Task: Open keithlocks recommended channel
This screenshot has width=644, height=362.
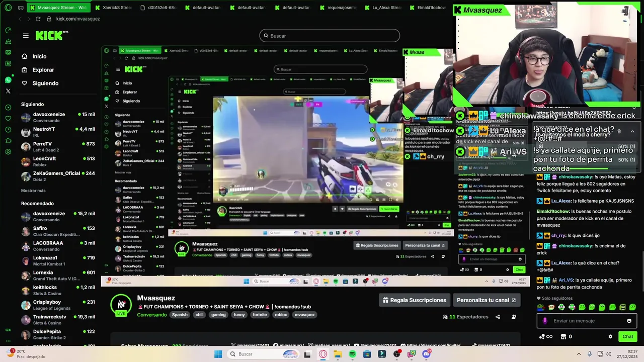Action: coord(58,290)
